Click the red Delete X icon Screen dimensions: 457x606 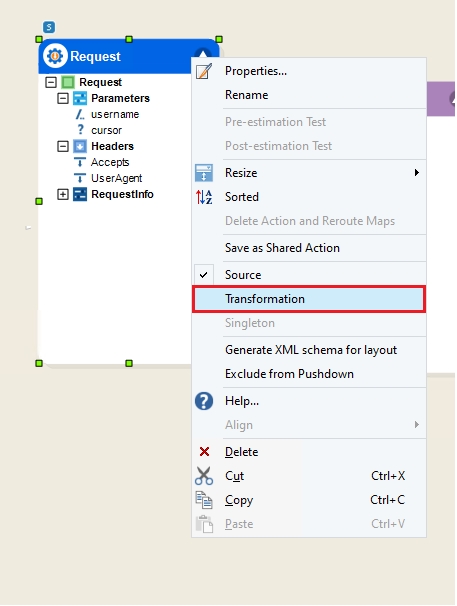204,451
